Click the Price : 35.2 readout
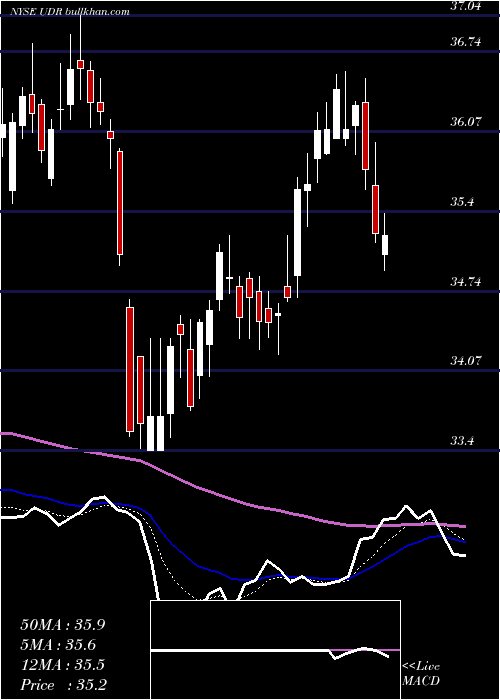 pyautogui.click(x=63, y=685)
